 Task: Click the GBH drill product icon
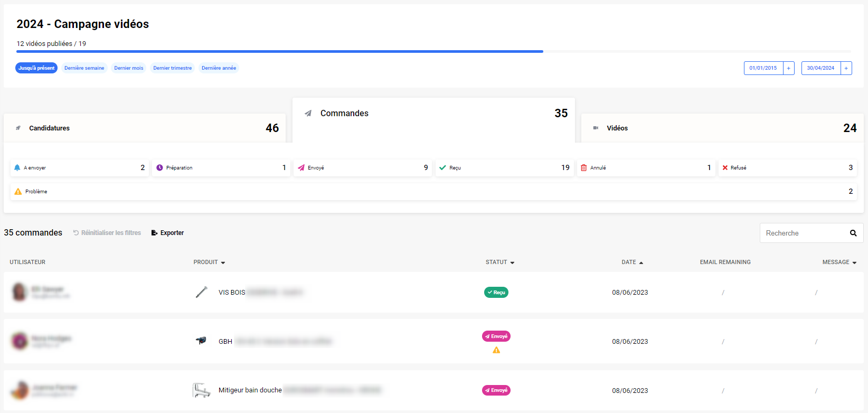[201, 341]
